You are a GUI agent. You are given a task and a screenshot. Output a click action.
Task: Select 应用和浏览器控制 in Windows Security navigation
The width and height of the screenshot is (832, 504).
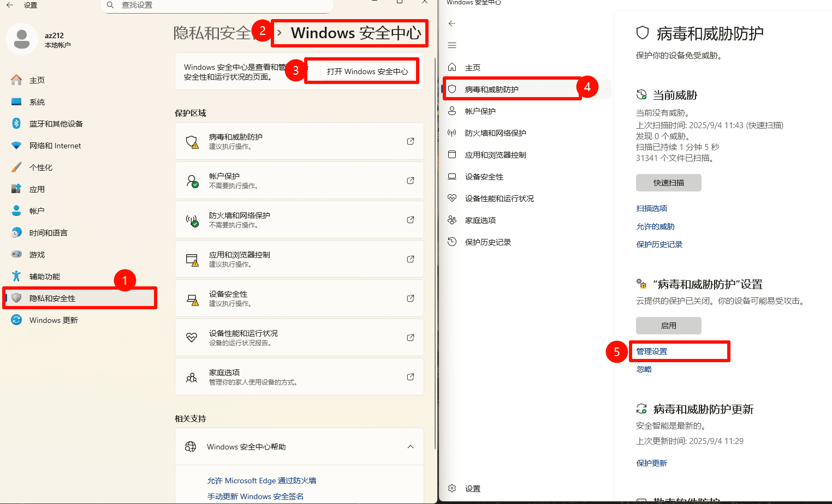526,155
